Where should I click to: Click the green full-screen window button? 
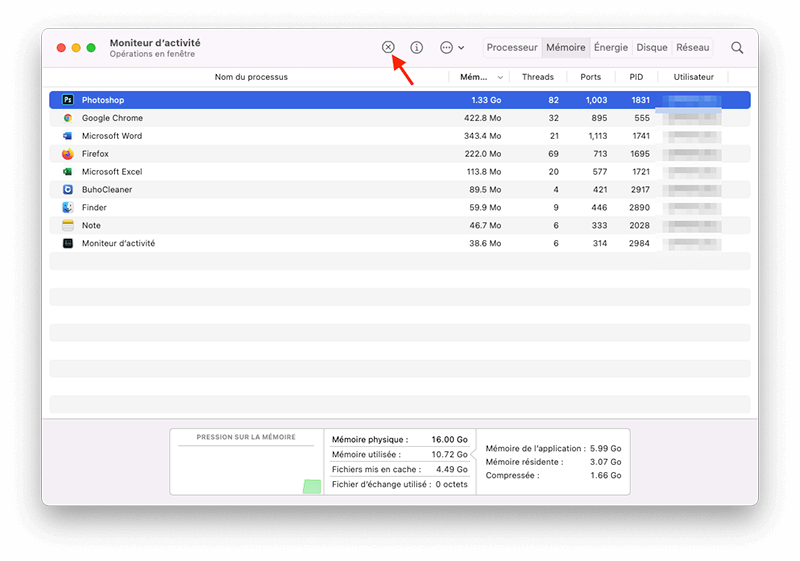(x=91, y=47)
